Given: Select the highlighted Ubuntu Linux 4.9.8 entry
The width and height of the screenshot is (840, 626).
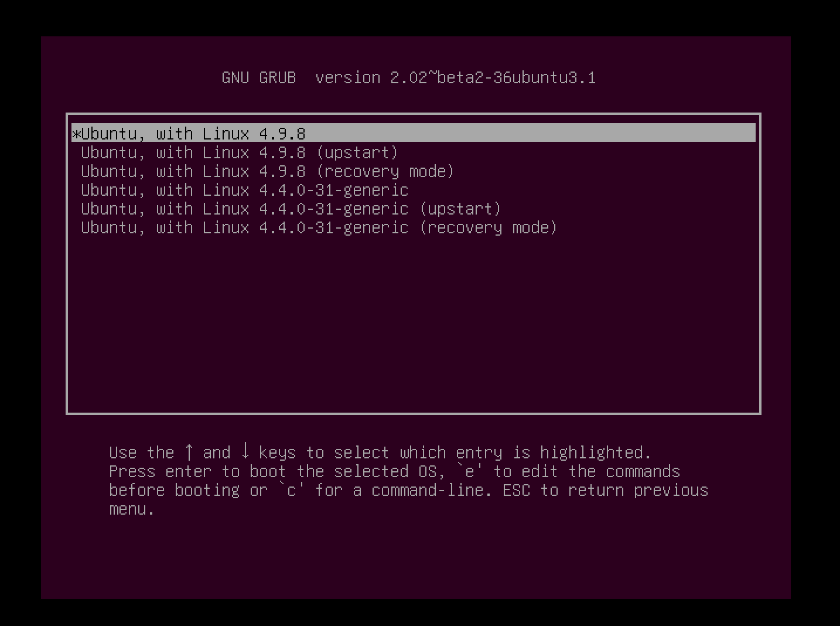Looking at the screenshot, I should click(x=414, y=133).
